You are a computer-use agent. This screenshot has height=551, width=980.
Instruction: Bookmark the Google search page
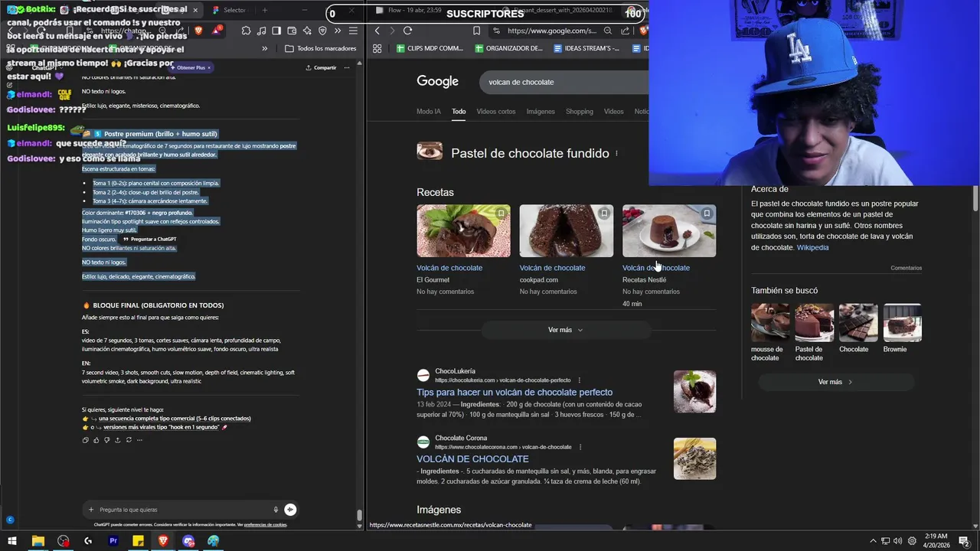pyautogui.click(x=476, y=31)
